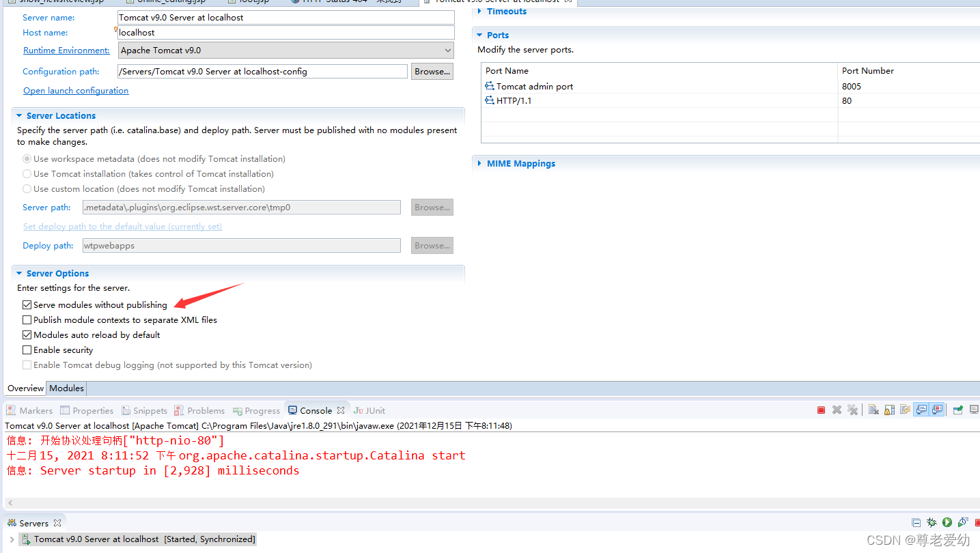Click the Start server in Profiling mode icon

[x=962, y=522]
